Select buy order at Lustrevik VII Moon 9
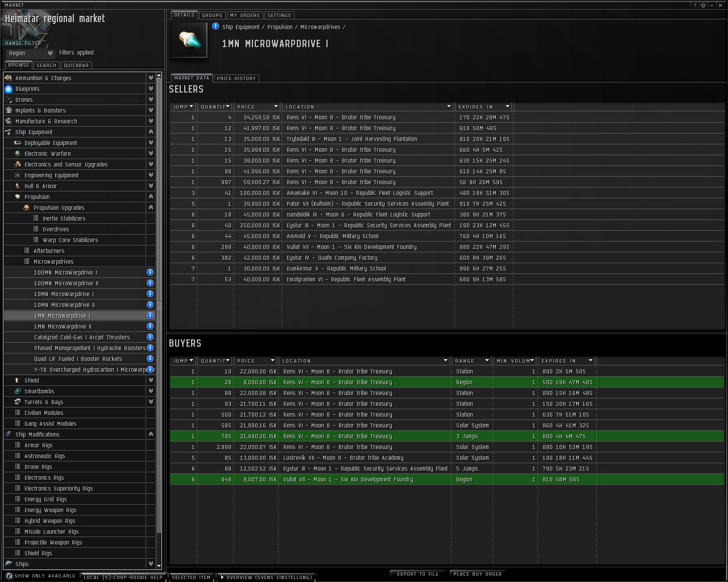728x582 pixels. coord(447,458)
